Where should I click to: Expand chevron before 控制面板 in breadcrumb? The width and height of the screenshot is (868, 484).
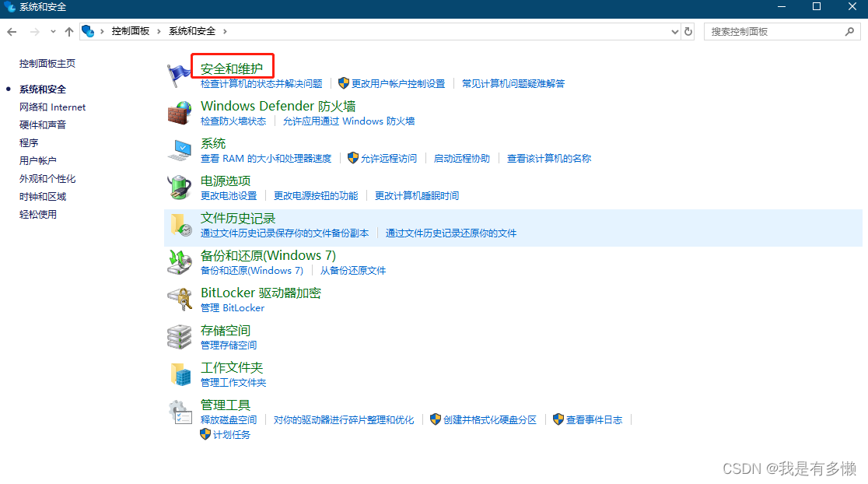coord(102,32)
